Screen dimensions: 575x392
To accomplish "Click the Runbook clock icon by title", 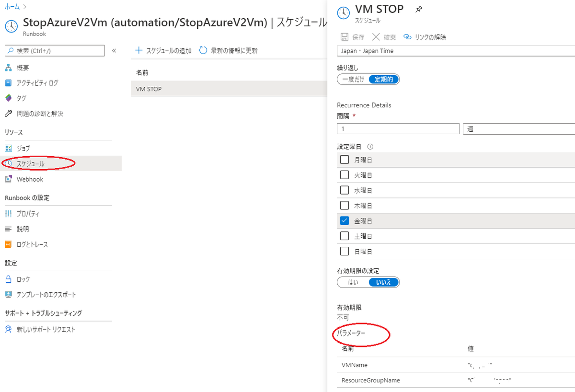I will tap(11, 27).
